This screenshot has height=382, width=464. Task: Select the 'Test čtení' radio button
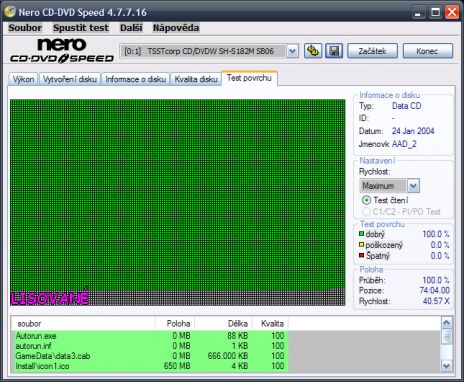tap(366, 200)
